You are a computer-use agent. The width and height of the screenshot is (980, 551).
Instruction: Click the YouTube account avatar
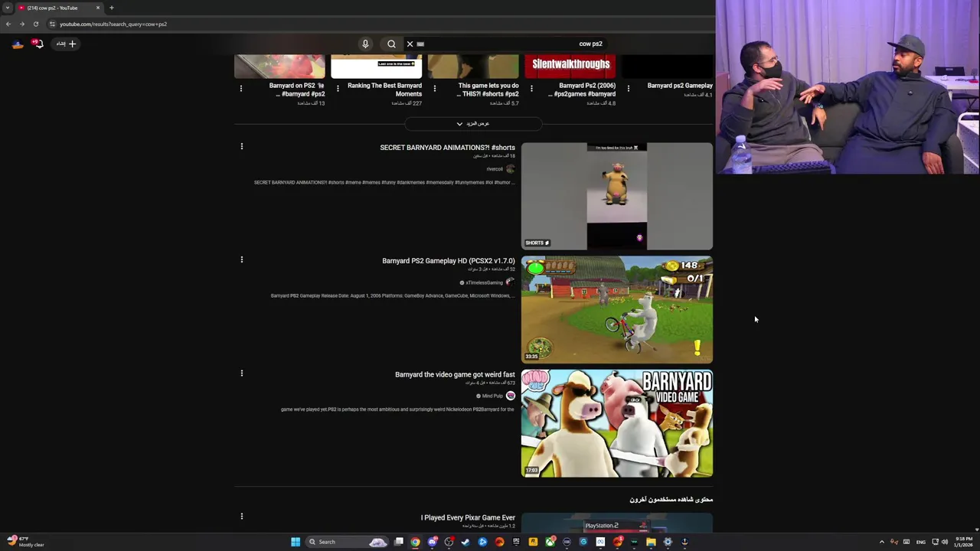click(18, 44)
